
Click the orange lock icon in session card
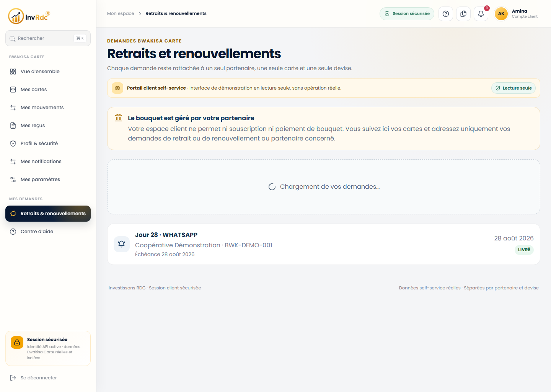pos(17,343)
